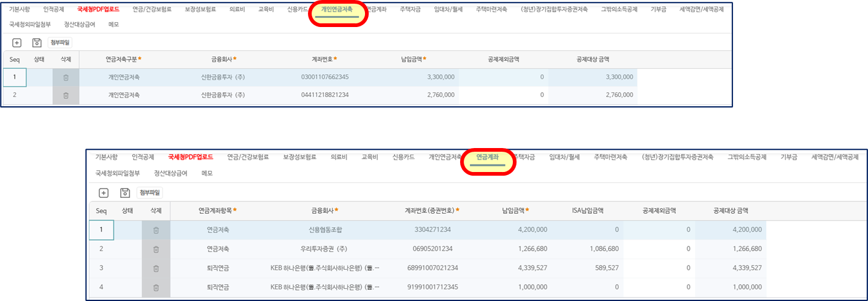Open 교육비 tab in the 개인연금저축 panel
Screen dimensions: 868x301
(x=267, y=10)
